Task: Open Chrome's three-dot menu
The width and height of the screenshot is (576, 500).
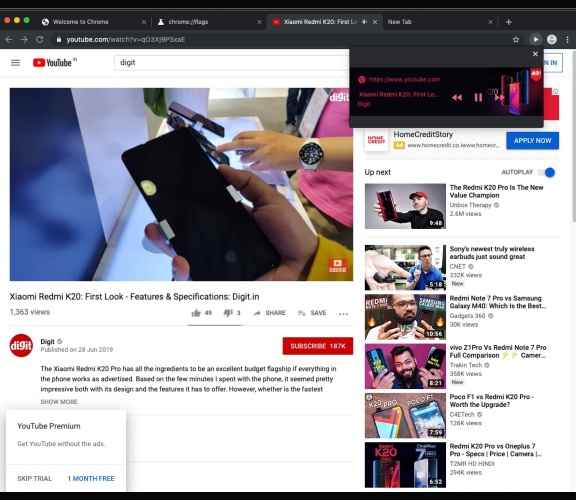Action: (567, 39)
